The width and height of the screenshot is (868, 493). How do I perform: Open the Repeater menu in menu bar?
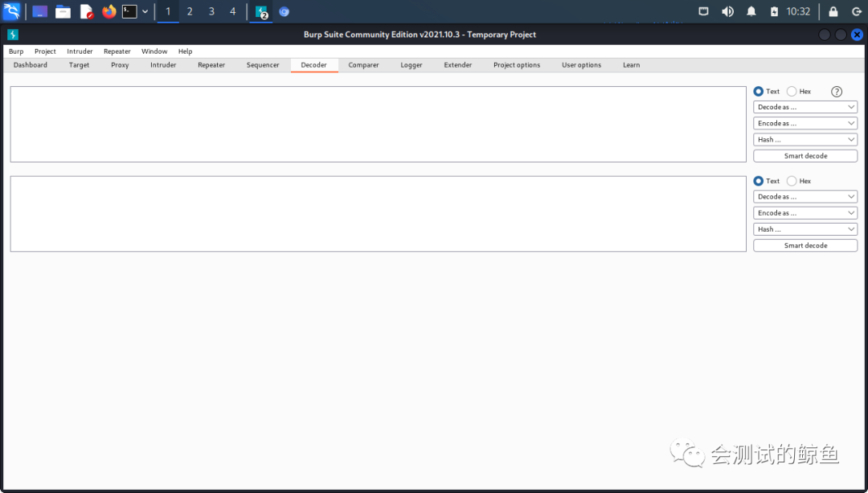tap(117, 51)
